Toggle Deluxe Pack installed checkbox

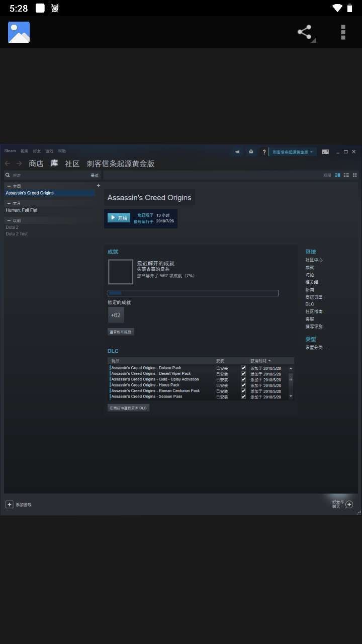click(244, 368)
